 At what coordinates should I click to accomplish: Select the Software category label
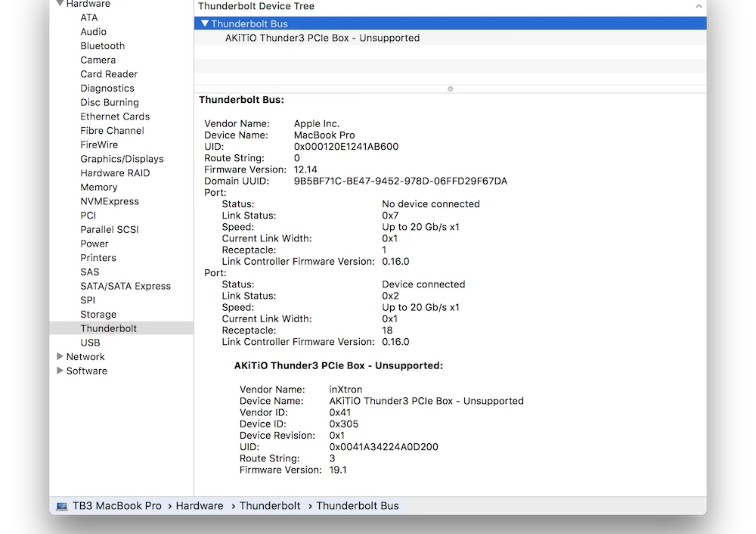point(87,371)
